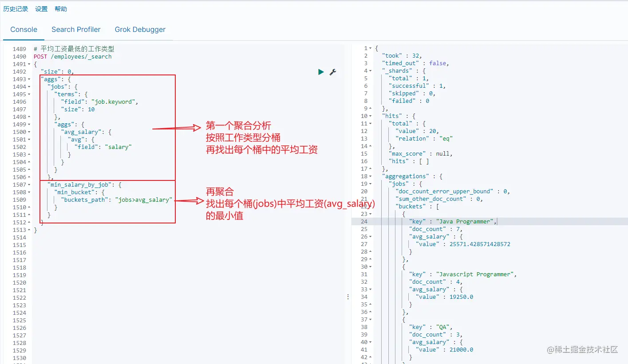Click the "value" : 20 line
Screen dimensions: 628x364
[417, 131]
